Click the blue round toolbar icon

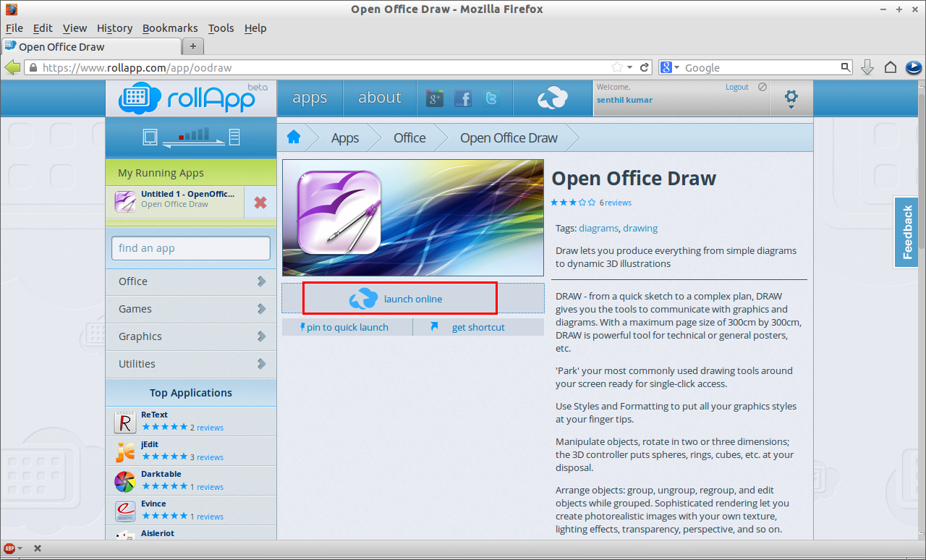[x=914, y=67]
